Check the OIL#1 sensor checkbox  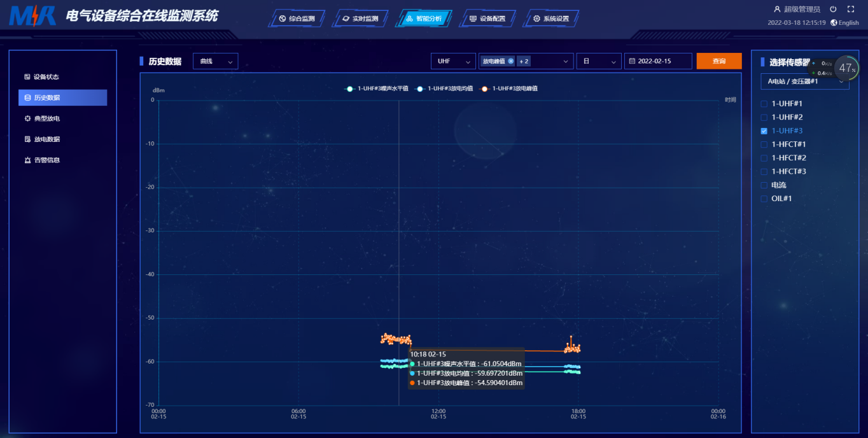coord(764,199)
